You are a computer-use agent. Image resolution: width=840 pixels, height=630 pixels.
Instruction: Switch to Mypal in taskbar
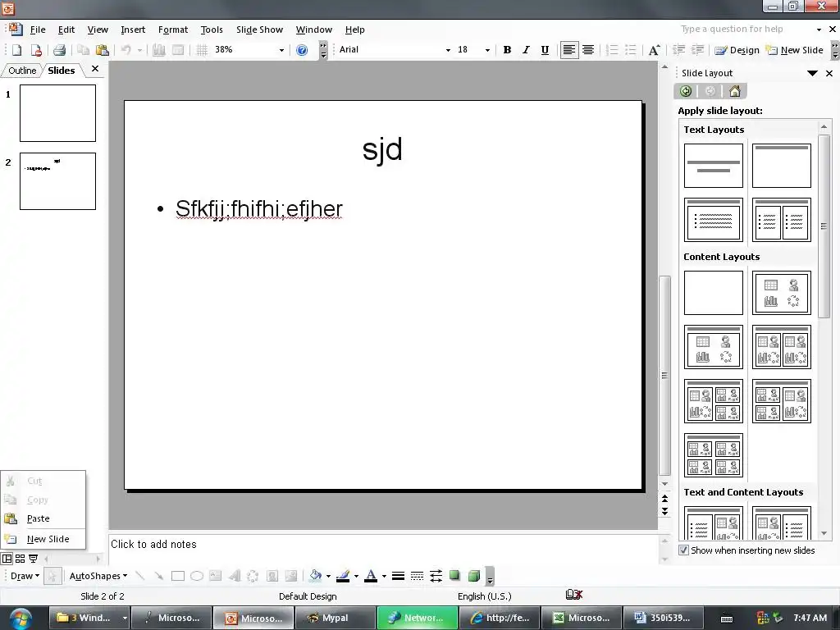pos(335,618)
